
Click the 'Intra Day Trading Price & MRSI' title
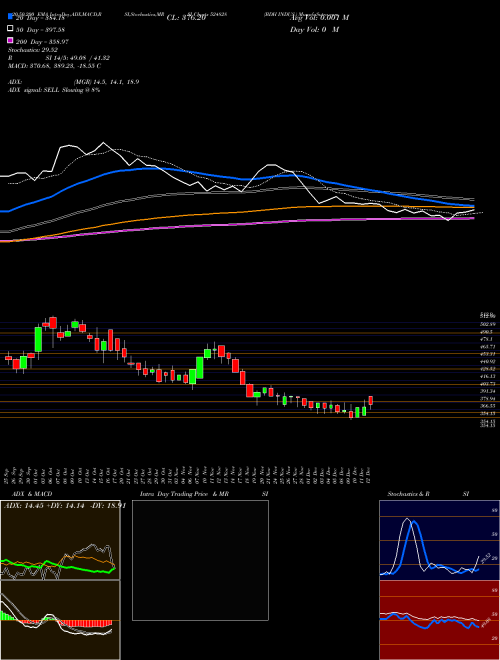tap(204, 494)
